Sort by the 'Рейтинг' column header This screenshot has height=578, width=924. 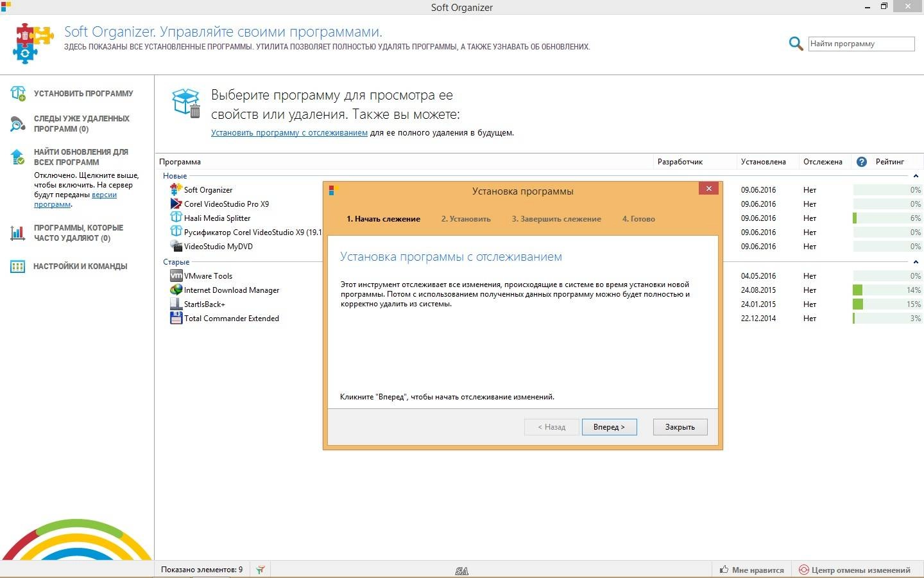[890, 162]
